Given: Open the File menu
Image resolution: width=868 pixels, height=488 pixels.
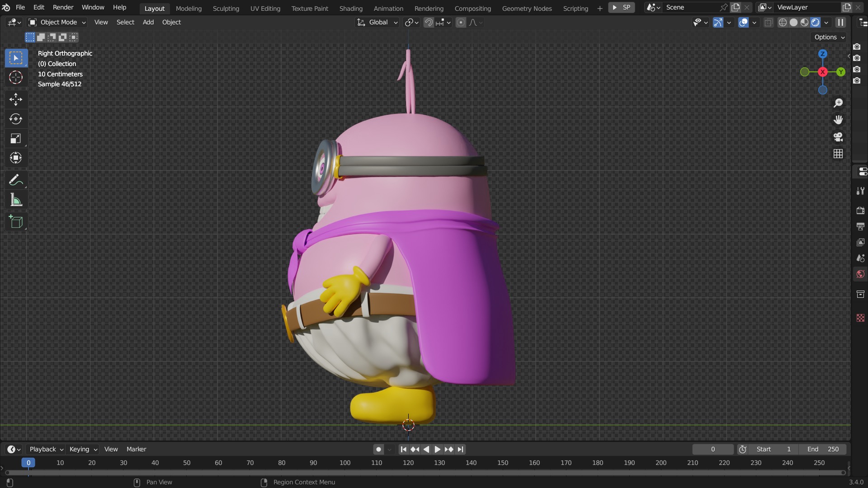Looking at the screenshot, I should pos(20,8).
